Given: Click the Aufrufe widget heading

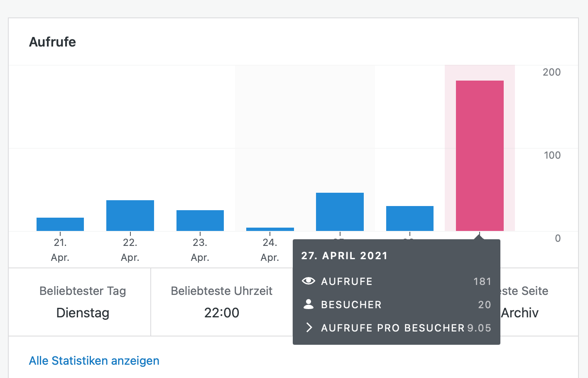Looking at the screenshot, I should coord(52,42).
